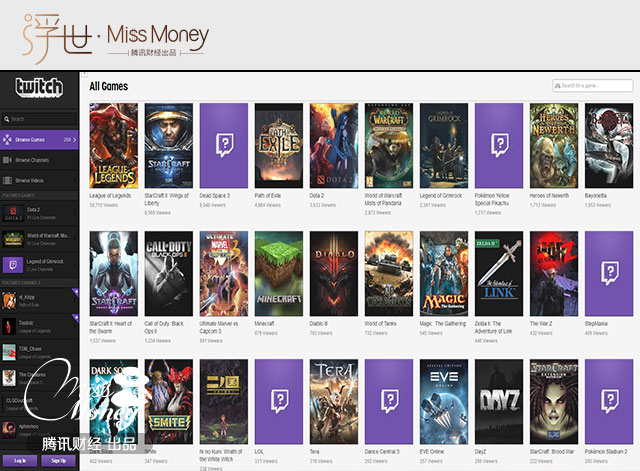Open Aphromoo featured channel
Viewport: 640px width, 471px height.
39,430
